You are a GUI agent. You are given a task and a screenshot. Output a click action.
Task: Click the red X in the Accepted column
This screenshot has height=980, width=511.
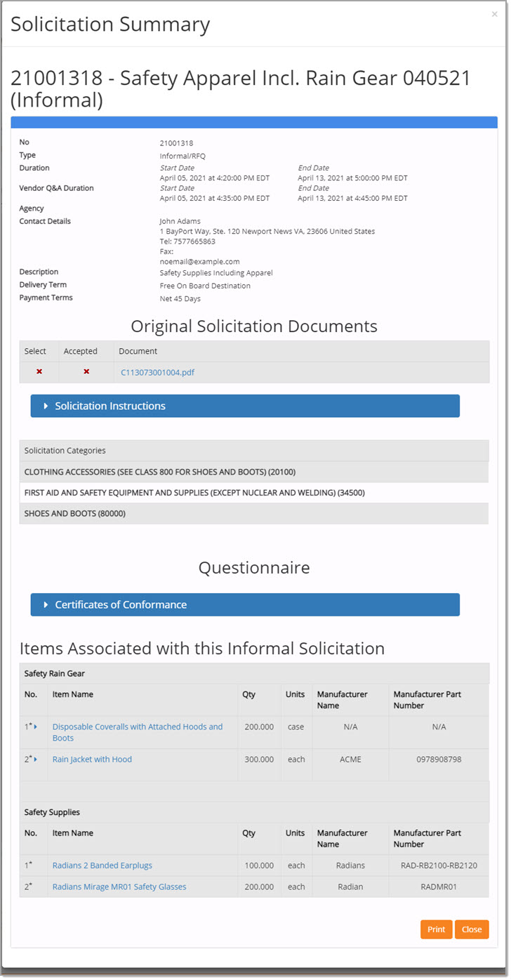pyautogui.click(x=86, y=371)
